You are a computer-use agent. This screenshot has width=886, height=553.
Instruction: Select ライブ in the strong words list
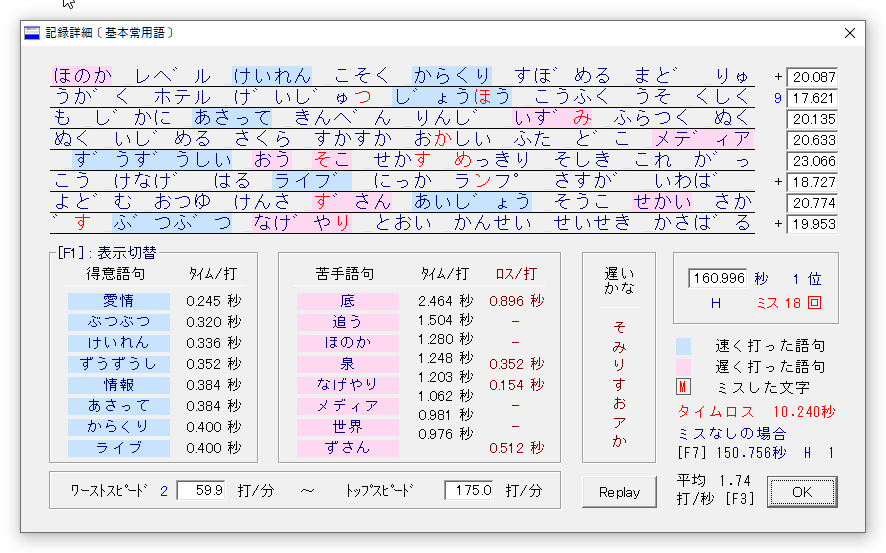pos(119,448)
